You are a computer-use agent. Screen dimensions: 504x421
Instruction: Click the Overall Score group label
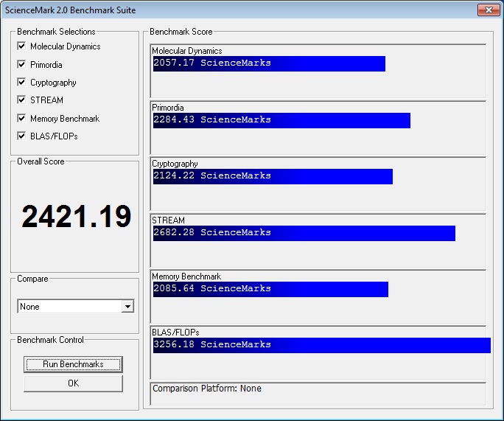click(x=41, y=161)
